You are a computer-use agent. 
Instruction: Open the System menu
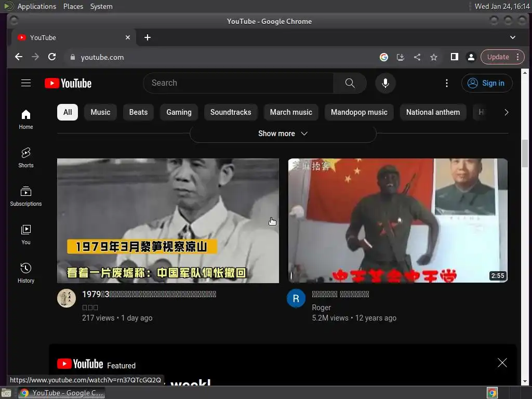click(101, 6)
